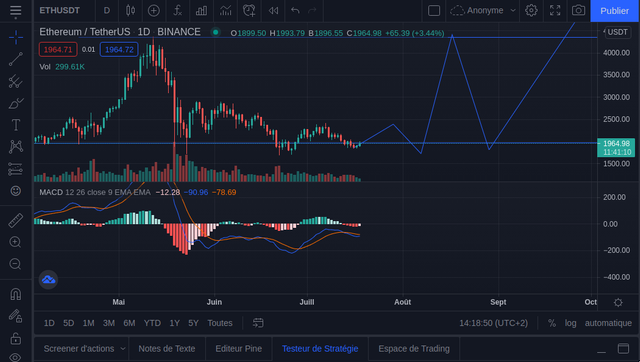Image resolution: width=640 pixels, height=362 pixels.
Task: Select the YTD date range
Action: point(152,323)
